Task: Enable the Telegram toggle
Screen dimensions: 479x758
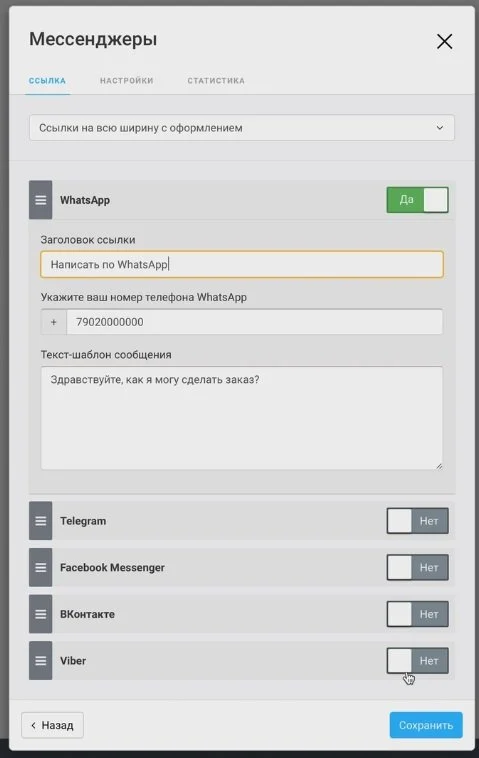Action: pos(417,521)
